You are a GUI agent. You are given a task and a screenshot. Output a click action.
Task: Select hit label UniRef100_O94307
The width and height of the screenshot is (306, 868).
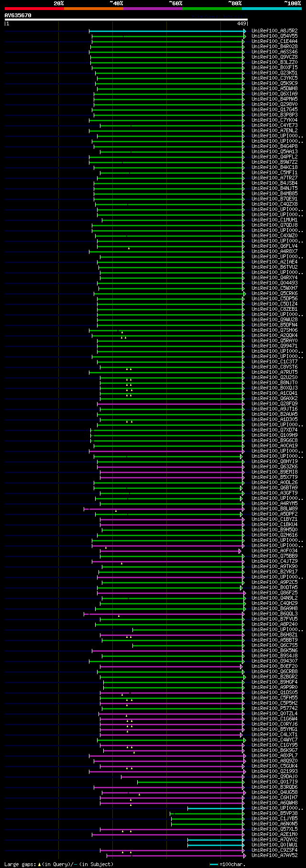274,661
